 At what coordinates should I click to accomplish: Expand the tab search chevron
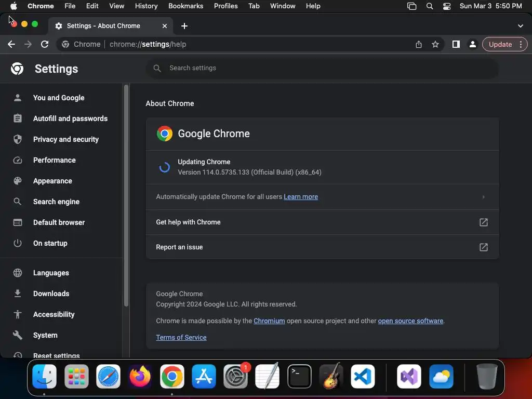(521, 26)
